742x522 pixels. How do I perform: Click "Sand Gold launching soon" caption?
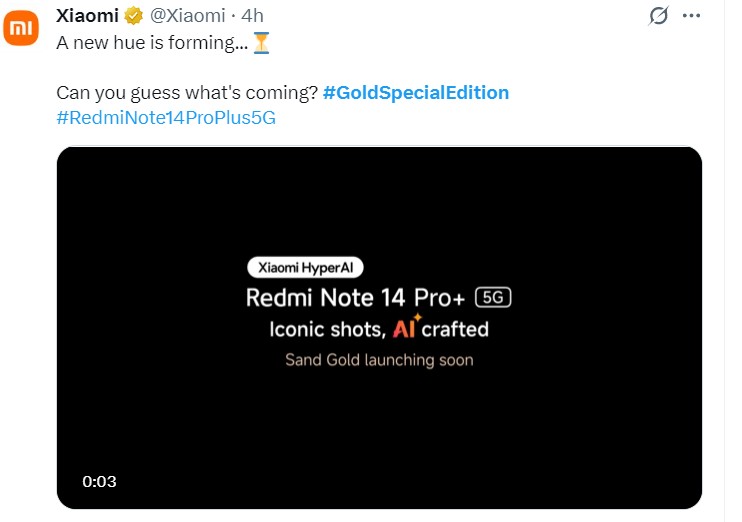pos(379,359)
